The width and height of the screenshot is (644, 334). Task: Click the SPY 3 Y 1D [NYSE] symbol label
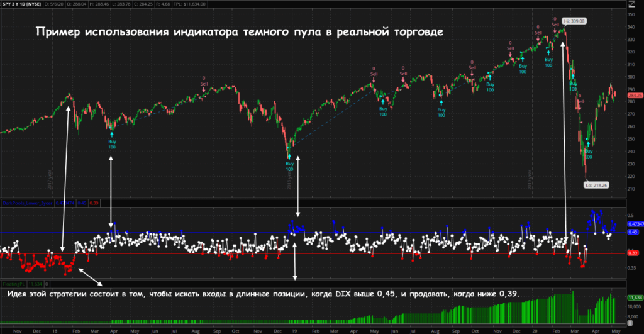pyautogui.click(x=22, y=4)
